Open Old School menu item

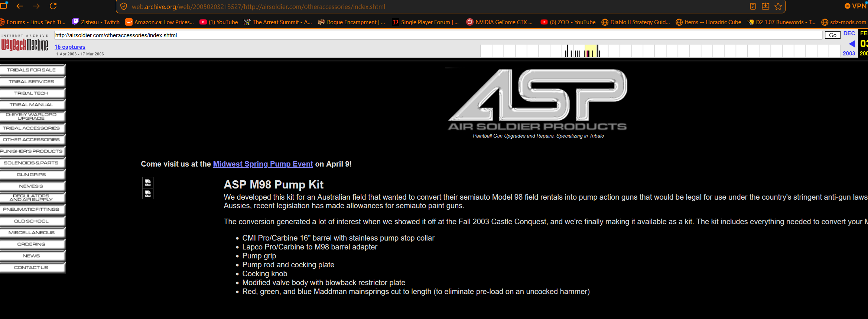(x=33, y=221)
